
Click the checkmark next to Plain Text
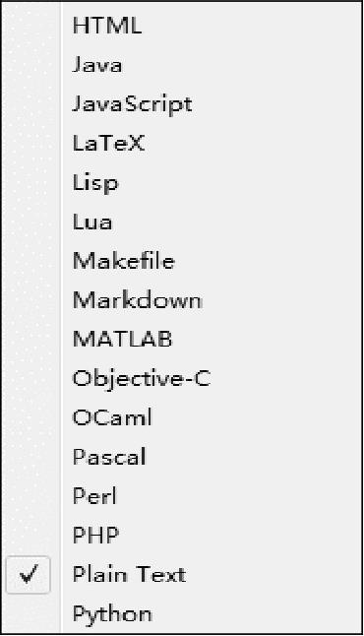(29, 574)
